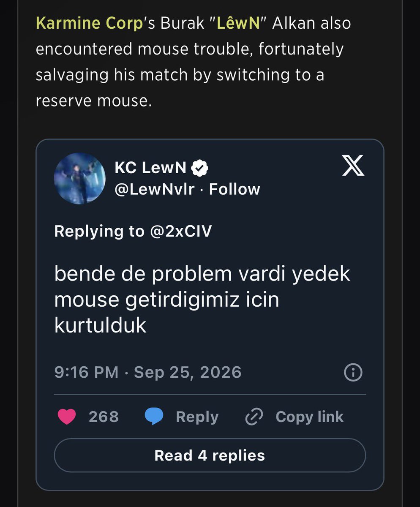Open Read 4 replies
The image size is (420, 507).
[x=210, y=455]
